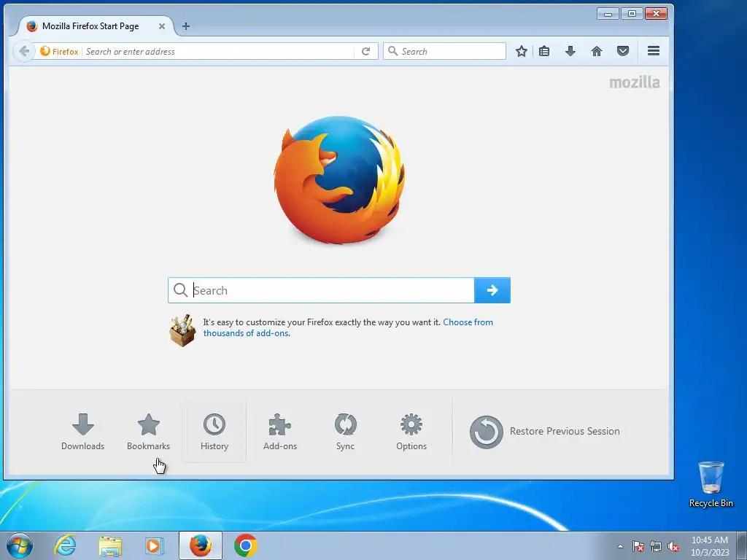The width and height of the screenshot is (747, 560).
Task: Open the hamburger menu
Action: 654,50
